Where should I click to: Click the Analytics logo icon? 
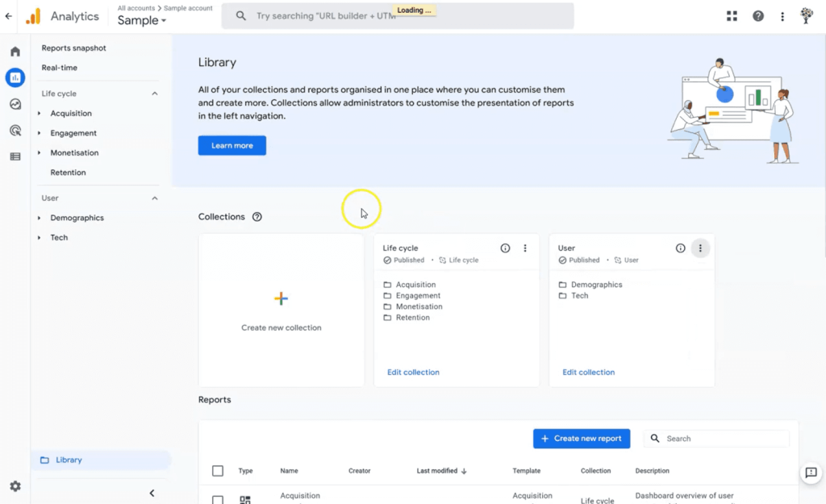[33, 16]
